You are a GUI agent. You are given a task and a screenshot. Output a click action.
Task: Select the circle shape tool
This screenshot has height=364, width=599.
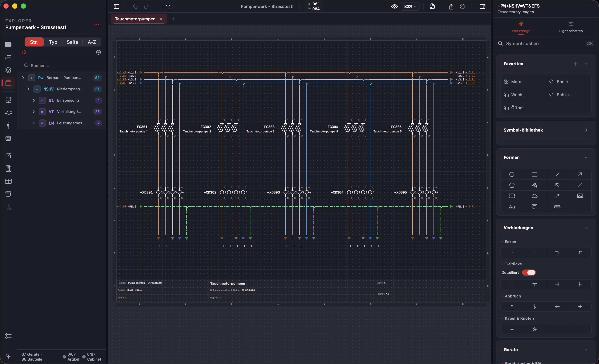coord(512,174)
